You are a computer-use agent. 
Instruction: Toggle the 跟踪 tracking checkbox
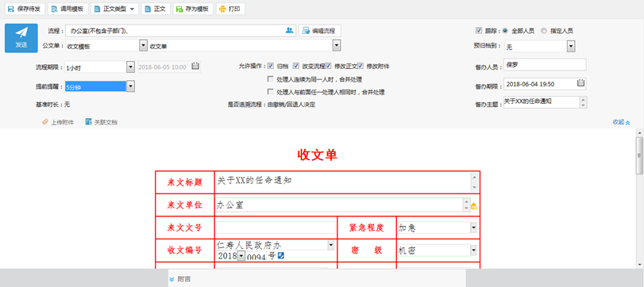(x=479, y=30)
